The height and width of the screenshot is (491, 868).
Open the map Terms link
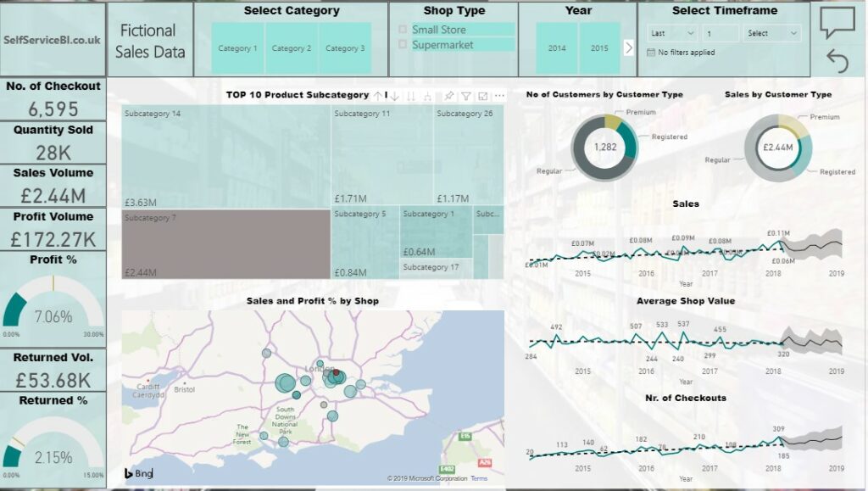(x=479, y=478)
